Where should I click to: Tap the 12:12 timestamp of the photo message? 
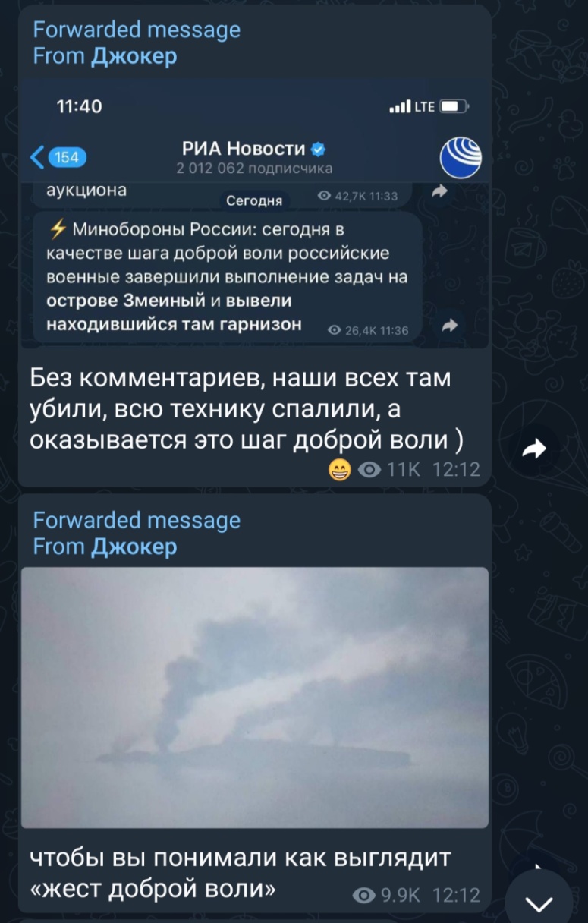pyautogui.click(x=456, y=896)
